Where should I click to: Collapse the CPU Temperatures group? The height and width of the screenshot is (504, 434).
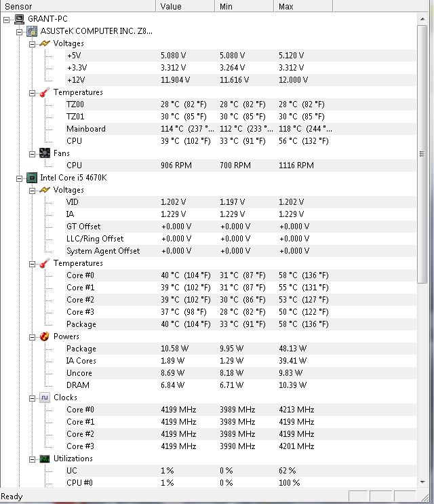coord(32,265)
